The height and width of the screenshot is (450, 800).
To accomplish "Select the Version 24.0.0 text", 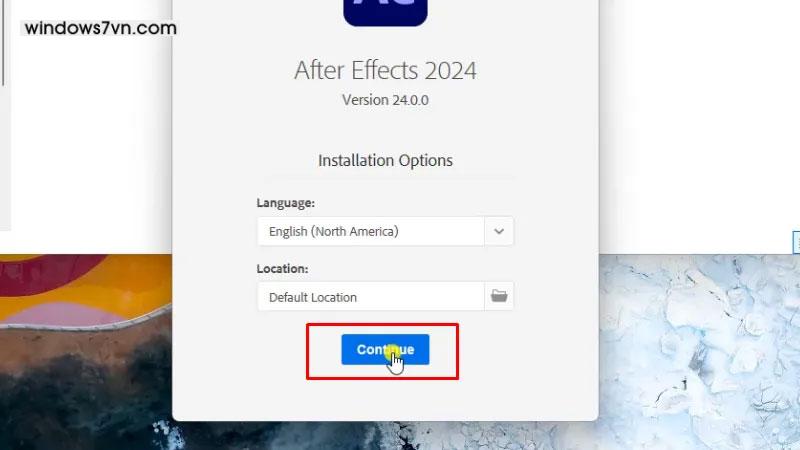I will point(385,100).
